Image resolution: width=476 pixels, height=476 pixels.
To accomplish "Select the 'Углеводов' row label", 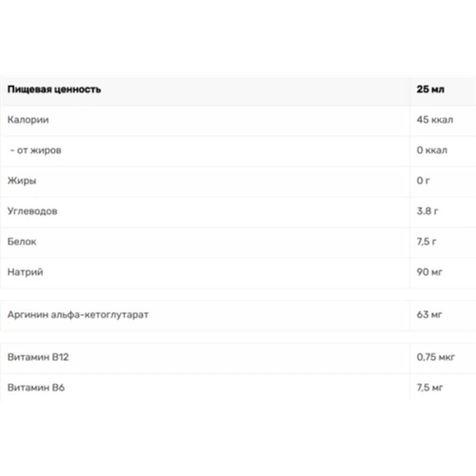I will pyautogui.click(x=33, y=211).
